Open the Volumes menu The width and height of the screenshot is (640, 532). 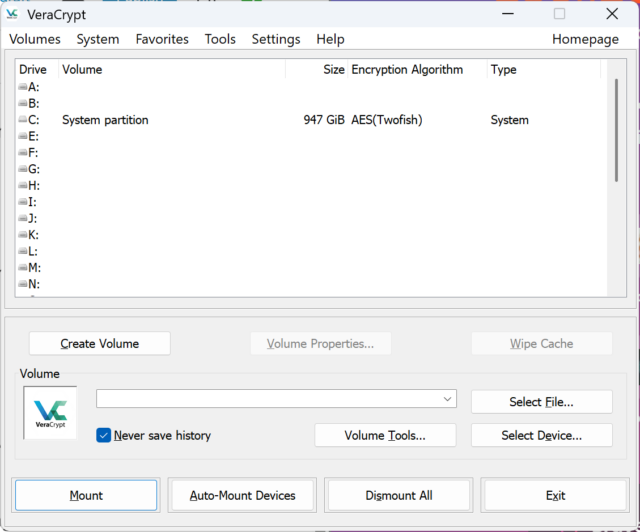35,39
